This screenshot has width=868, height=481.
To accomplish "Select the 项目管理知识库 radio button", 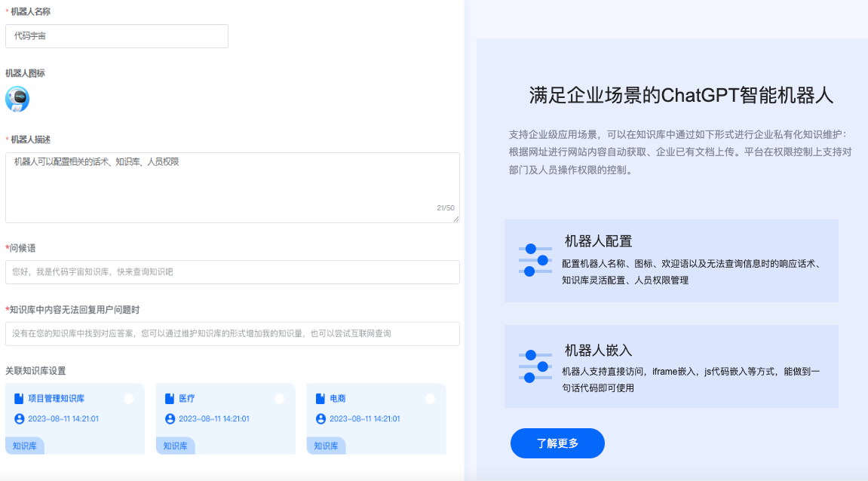I will click(x=128, y=399).
